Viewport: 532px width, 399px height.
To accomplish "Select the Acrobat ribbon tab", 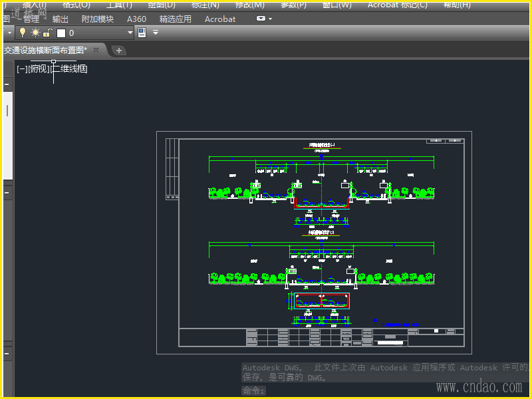I will click(220, 19).
